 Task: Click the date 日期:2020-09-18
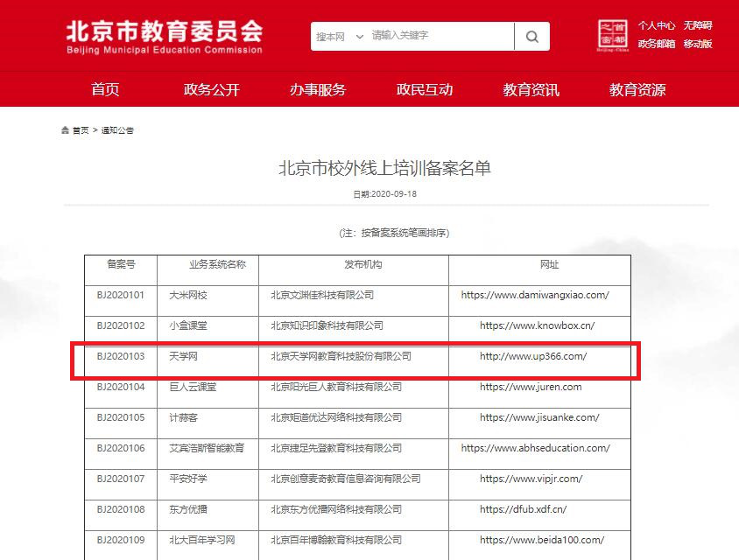[385, 194]
